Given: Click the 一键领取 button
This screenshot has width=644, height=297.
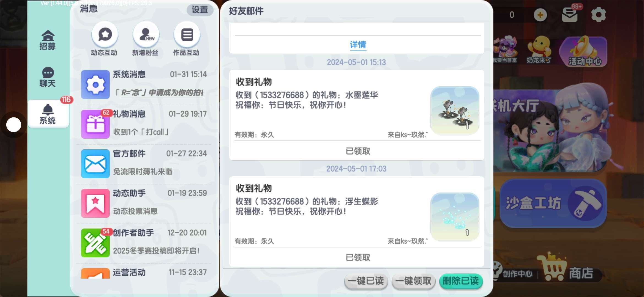Looking at the screenshot, I should [413, 281].
